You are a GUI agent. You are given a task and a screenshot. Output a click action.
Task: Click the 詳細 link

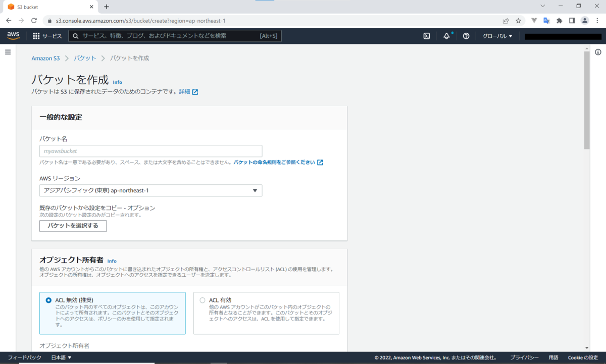click(x=184, y=92)
